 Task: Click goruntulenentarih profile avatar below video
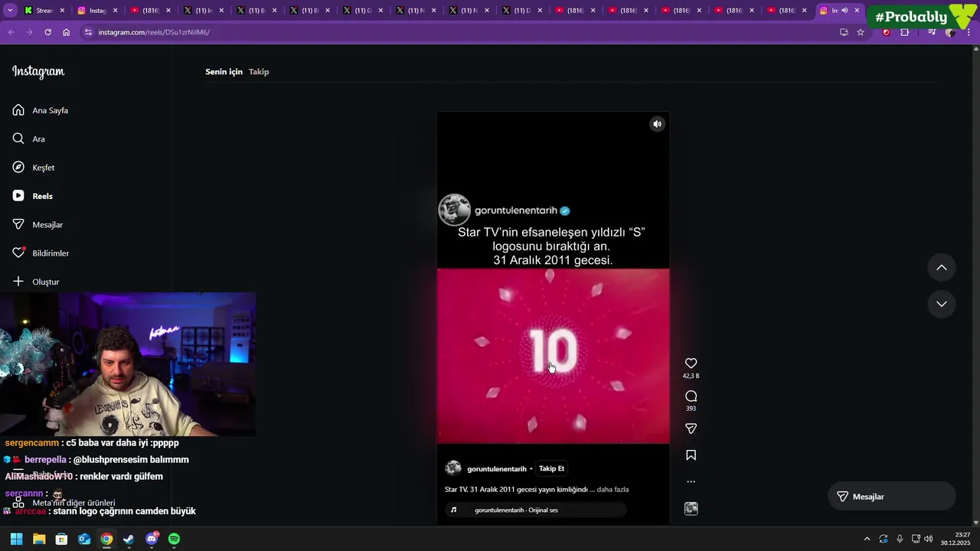click(x=453, y=468)
